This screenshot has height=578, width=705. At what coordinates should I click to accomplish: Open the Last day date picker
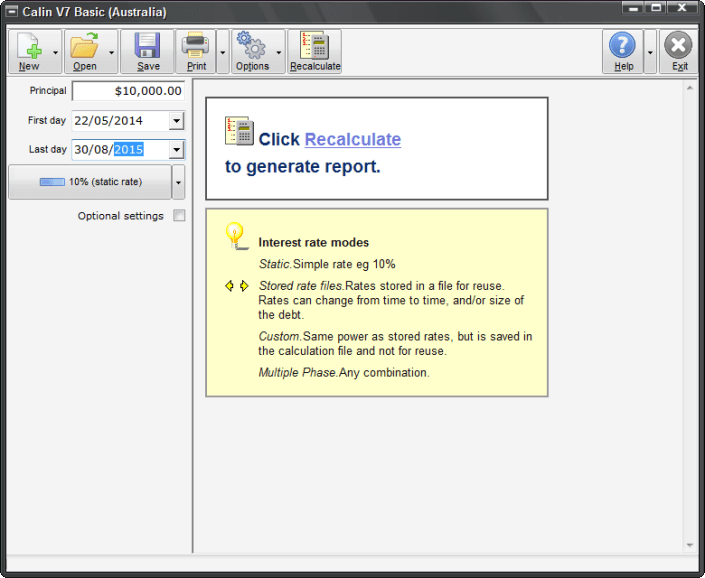click(176, 150)
